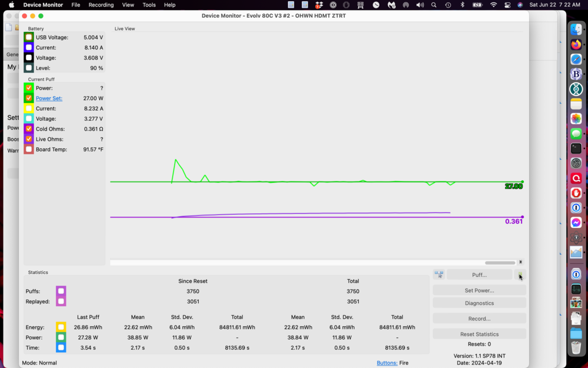Click the small green indicator right of Puff
This screenshot has height=368, width=588.
(520, 275)
